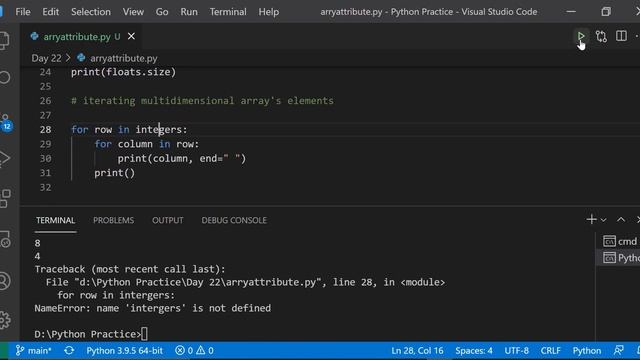Select Python language mode in status bar
This screenshot has width=640, height=360.
587,351
